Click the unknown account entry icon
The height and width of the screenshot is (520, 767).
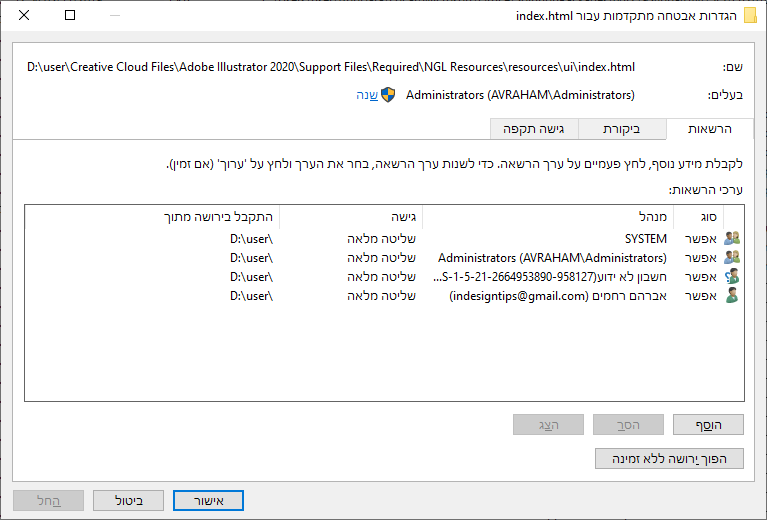(732, 276)
